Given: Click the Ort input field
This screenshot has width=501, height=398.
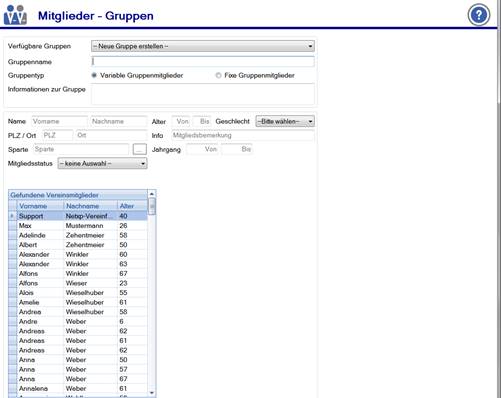Looking at the screenshot, I should pos(111,135).
